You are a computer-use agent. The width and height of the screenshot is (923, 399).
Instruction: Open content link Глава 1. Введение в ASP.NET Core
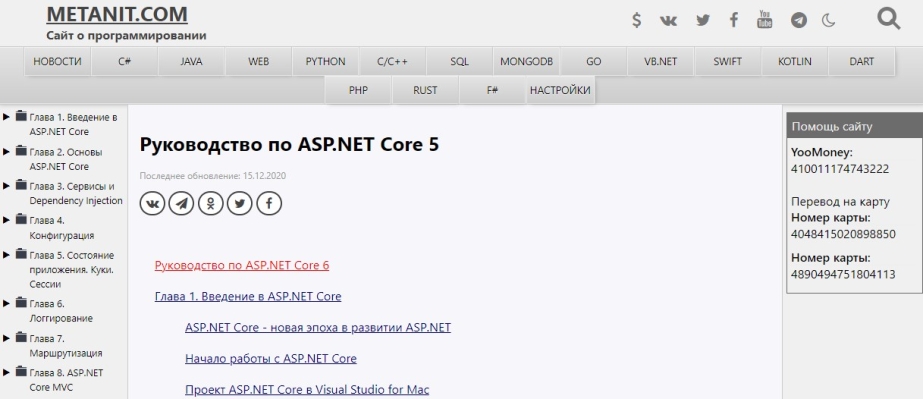coord(248,296)
